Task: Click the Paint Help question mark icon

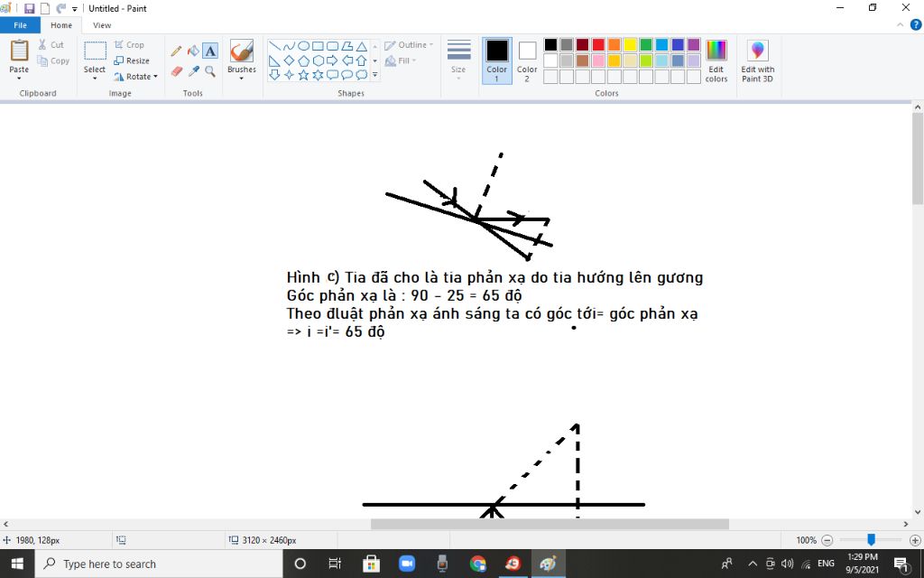Action: [x=916, y=24]
